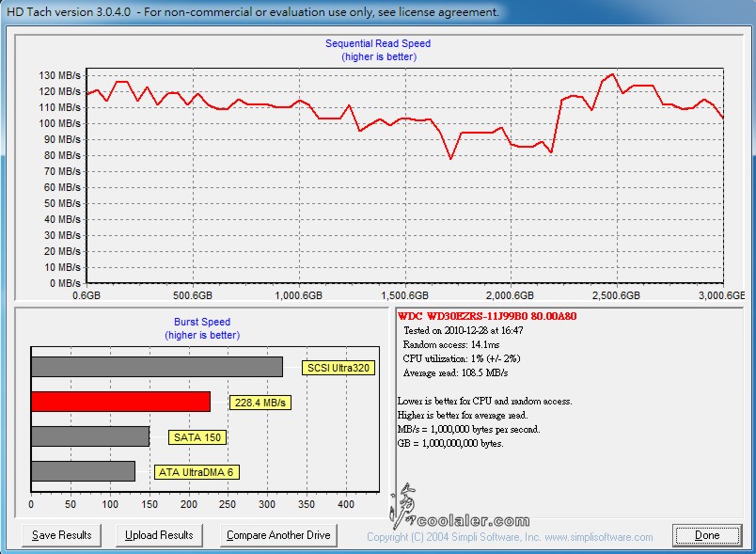Click the "0.6GB" axis label
Viewport: 756px width, 554px height.
coord(87,295)
